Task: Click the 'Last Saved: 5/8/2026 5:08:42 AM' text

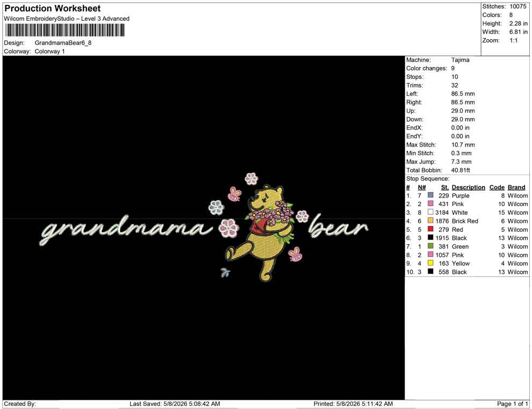Action: [175, 404]
